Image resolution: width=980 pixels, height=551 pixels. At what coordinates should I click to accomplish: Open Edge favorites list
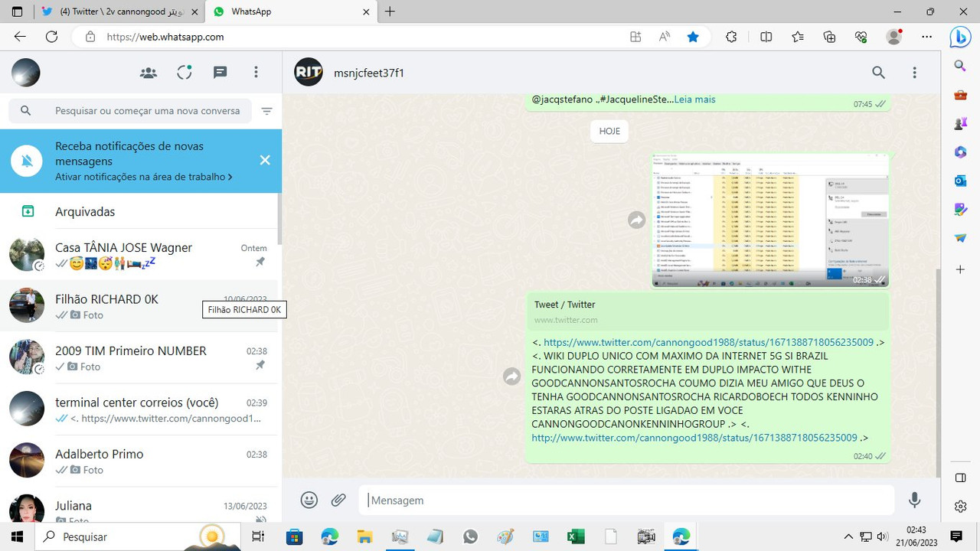[798, 37]
